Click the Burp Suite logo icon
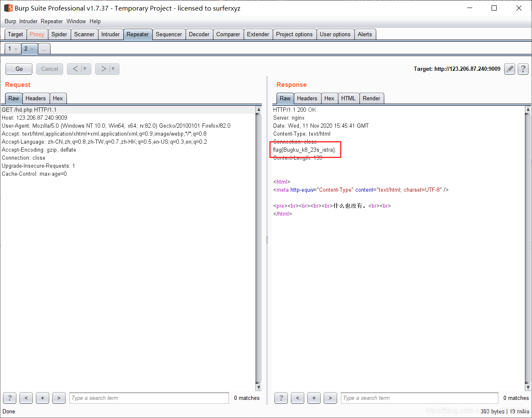The width and height of the screenshot is (532, 418). point(8,8)
